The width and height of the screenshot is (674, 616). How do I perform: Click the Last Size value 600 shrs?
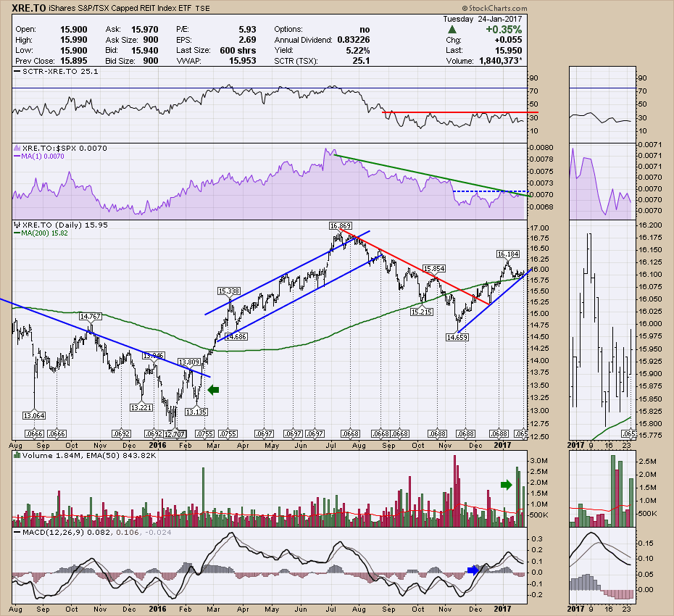point(238,50)
